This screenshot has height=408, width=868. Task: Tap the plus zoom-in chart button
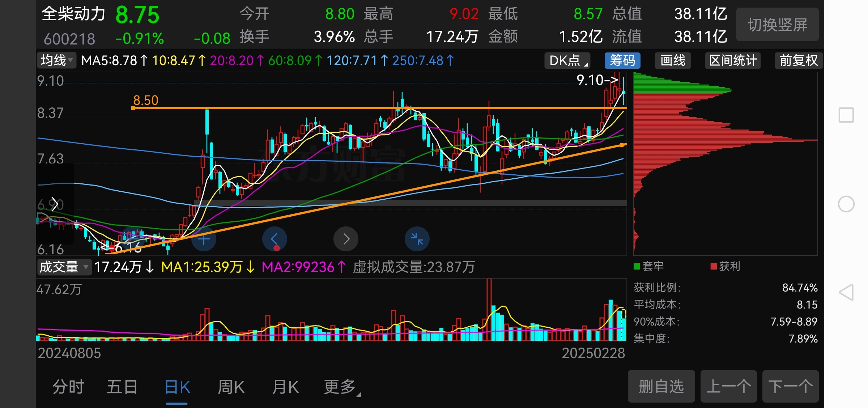pyautogui.click(x=204, y=239)
